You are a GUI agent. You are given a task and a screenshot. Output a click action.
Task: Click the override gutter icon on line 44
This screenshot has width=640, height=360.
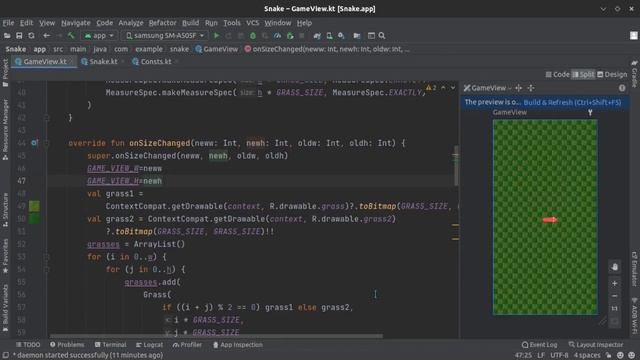tap(34, 143)
